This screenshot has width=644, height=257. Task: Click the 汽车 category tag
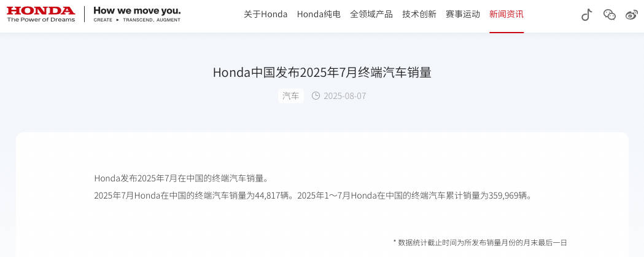[291, 96]
